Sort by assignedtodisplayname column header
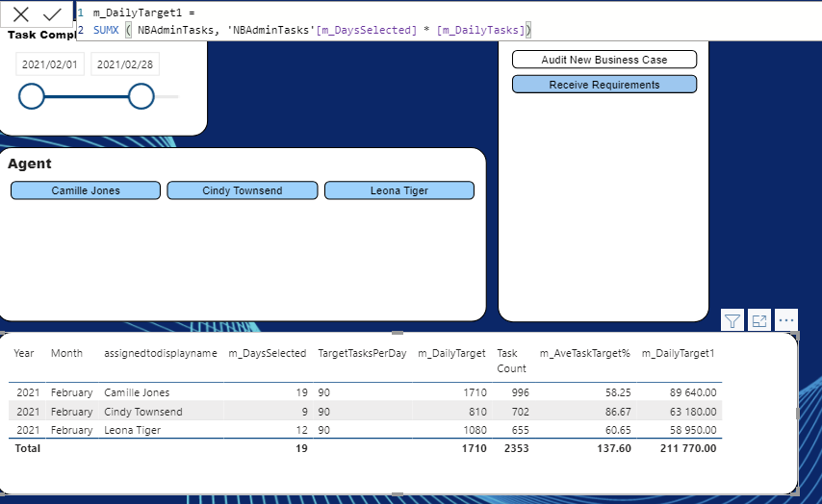 [161, 354]
